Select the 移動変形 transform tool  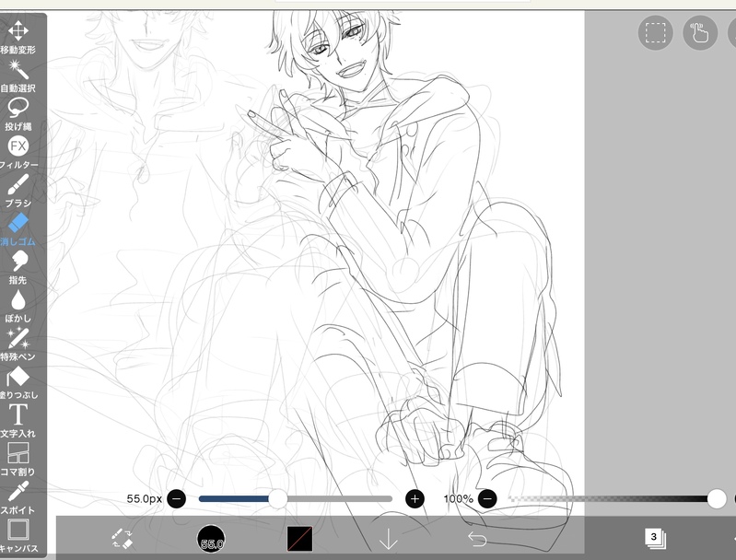(x=18, y=37)
